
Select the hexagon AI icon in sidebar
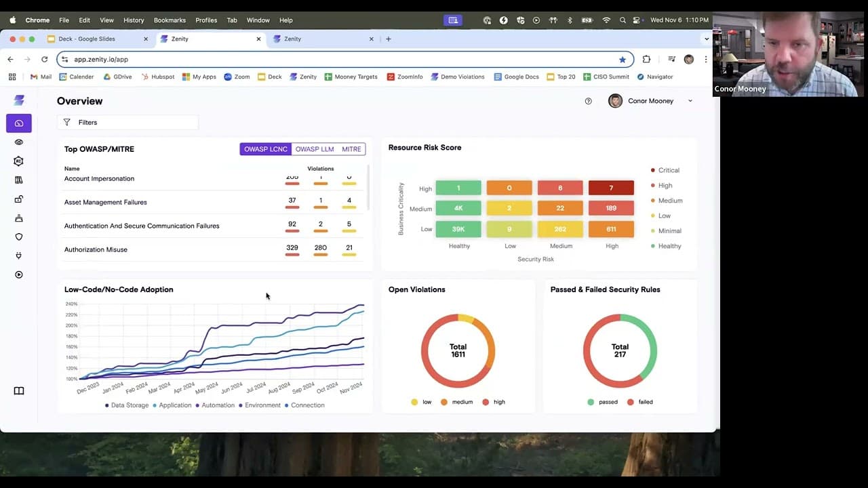pos(19,161)
